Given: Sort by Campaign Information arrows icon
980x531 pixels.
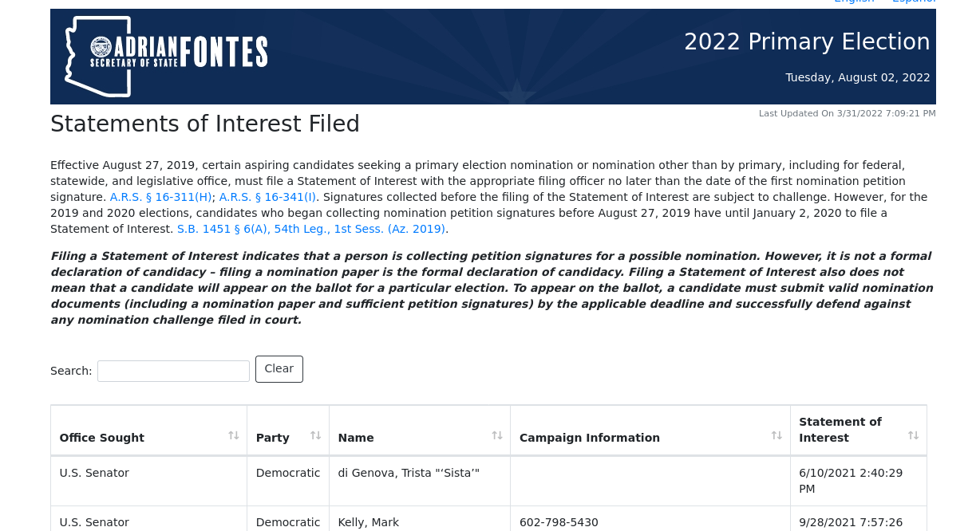Looking at the screenshot, I should coord(776,435).
